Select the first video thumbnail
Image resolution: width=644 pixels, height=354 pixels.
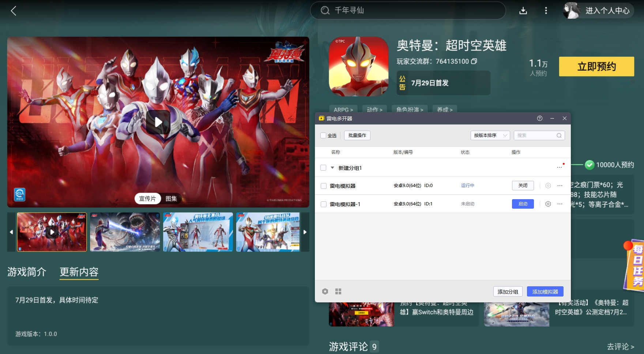coord(52,232)
